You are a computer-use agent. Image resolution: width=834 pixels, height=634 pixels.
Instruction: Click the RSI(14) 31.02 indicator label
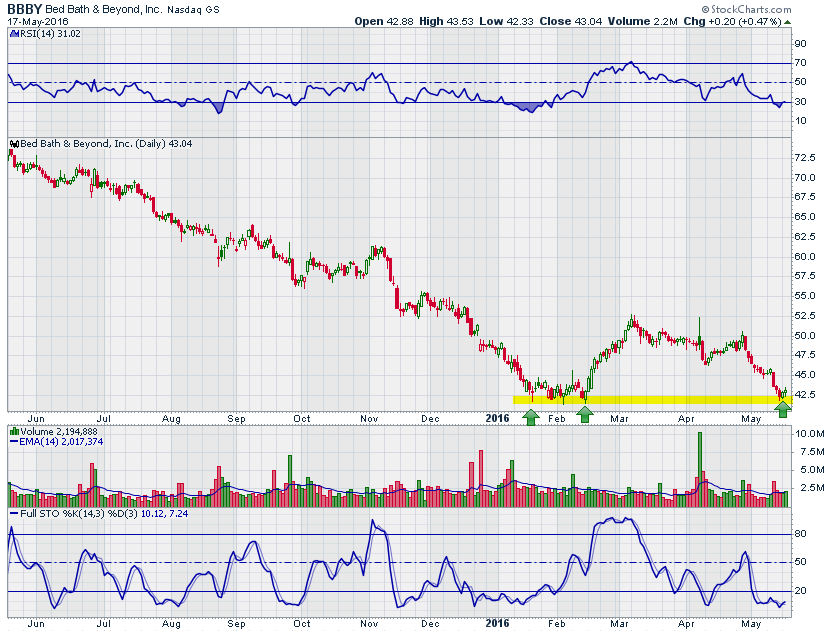tap(49, 34)
